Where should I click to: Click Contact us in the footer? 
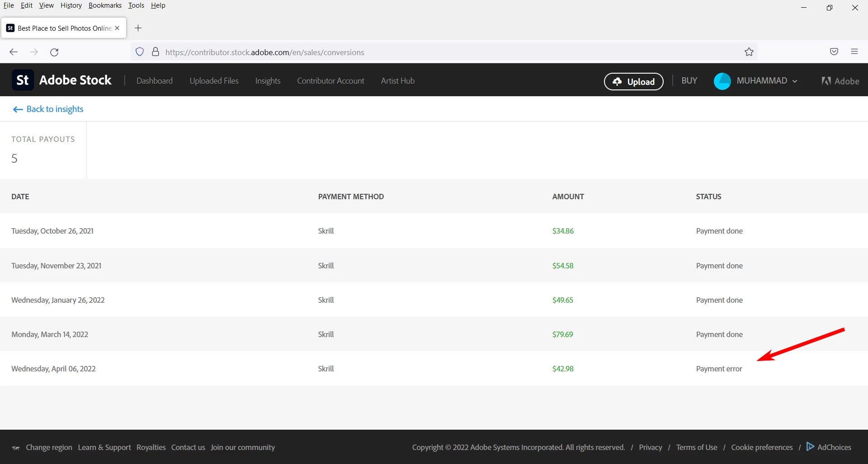pyautogui.click(x=188, y=447)
